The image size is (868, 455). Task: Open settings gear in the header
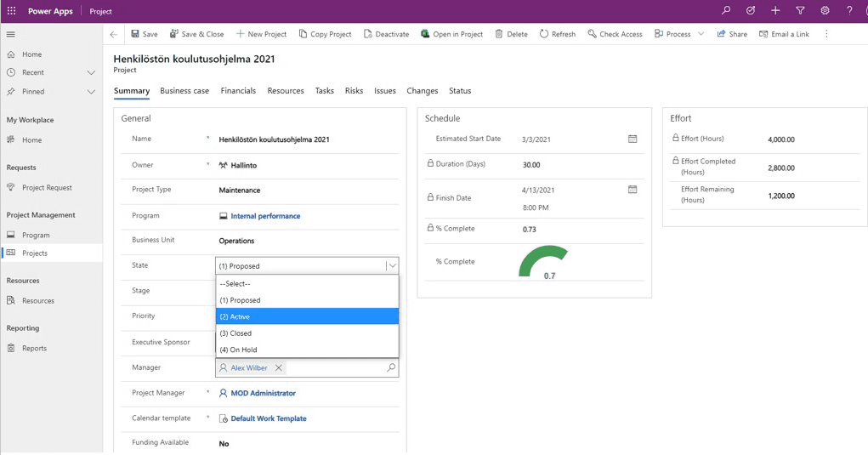coord(825,11)
